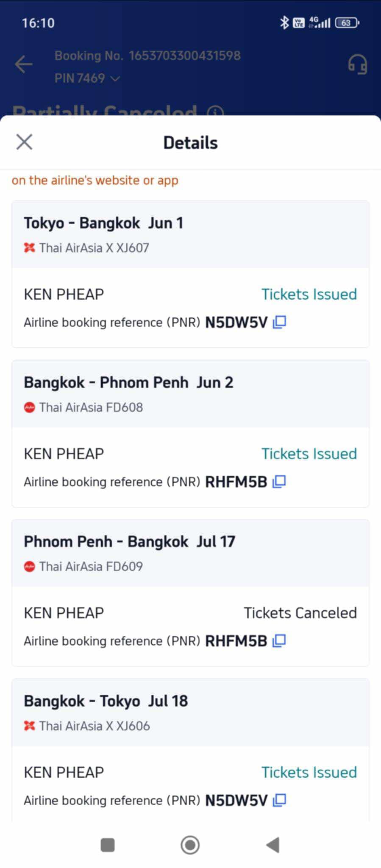Tap the headset customer support icon
Image resolution: width=381 pixels, height=868 pixels.
pos(357,64)
